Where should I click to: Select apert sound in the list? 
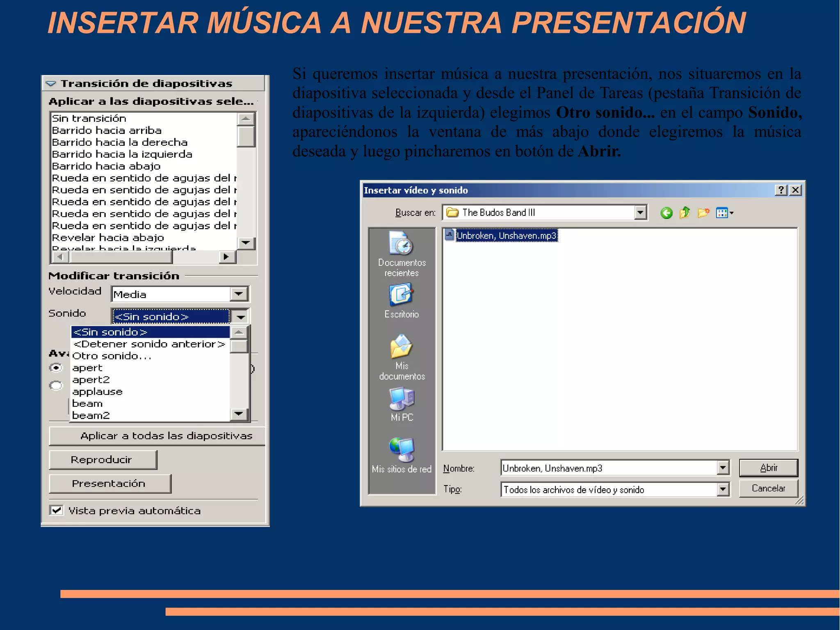[x=151, y=368]
